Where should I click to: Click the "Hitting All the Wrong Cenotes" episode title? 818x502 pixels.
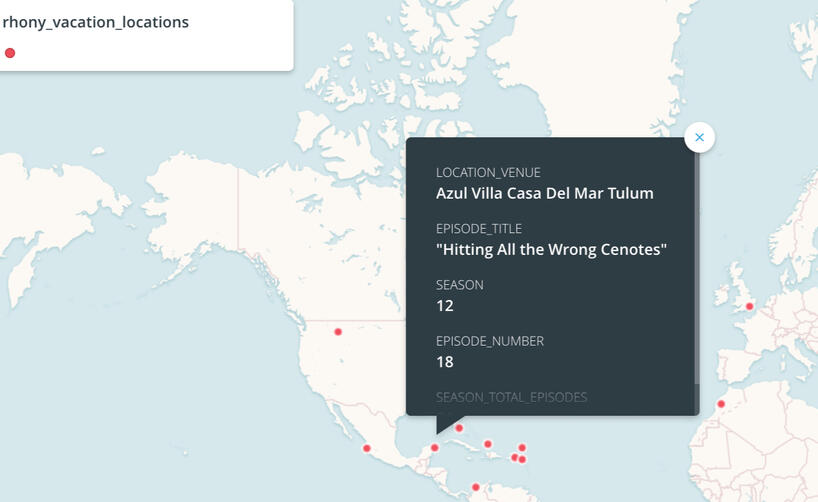(x=551, y=249)
